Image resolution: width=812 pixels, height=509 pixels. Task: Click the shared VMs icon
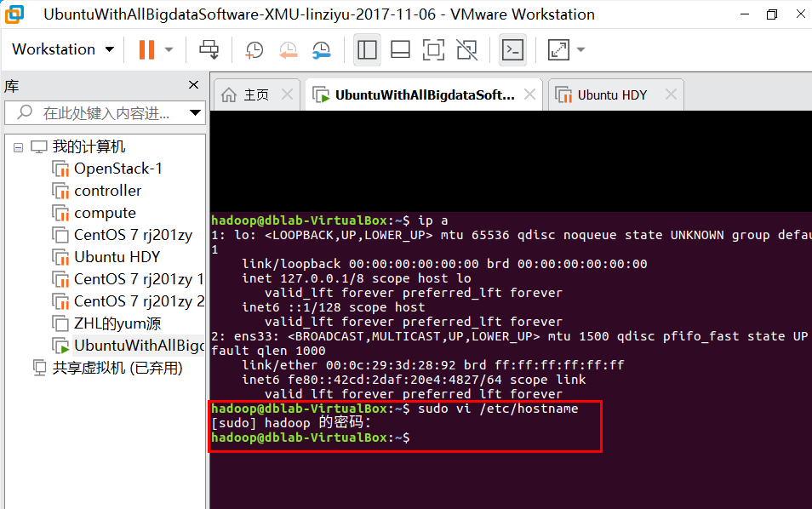tap(39, 369)
